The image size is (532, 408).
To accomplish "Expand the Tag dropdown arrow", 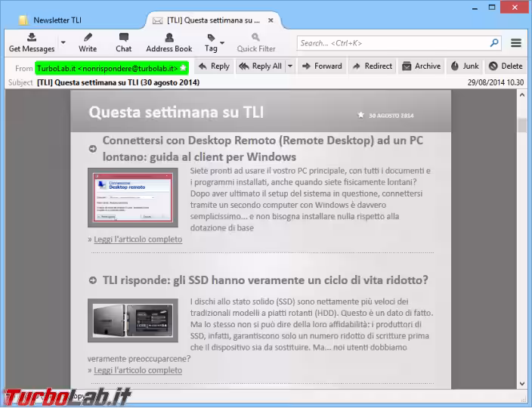I will point(222,43).
